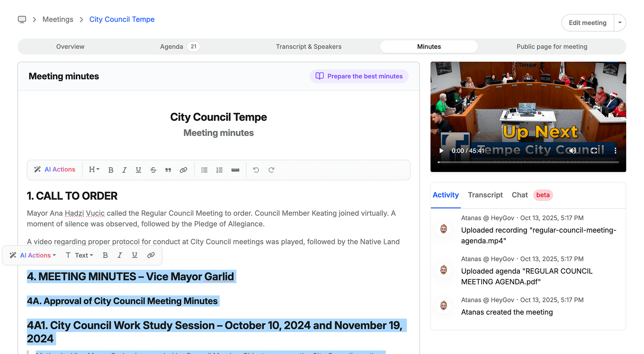Open the Chat tab in side panel

coord(519,195)
